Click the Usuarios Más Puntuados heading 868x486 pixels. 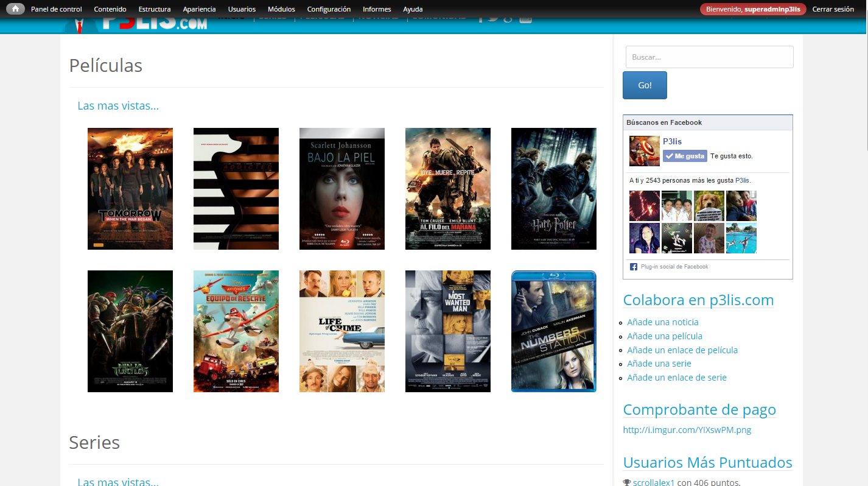(708, 462)
